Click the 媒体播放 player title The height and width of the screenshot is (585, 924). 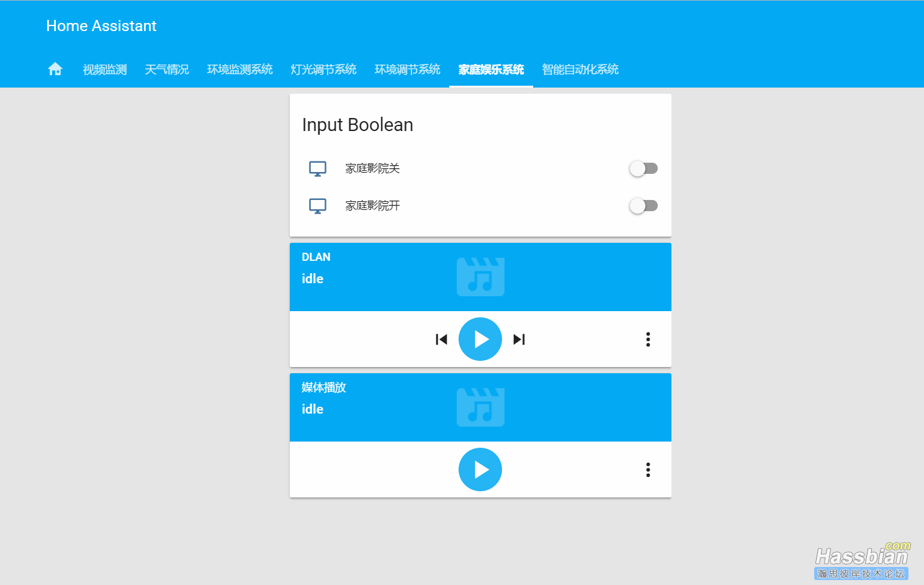(324, 388)
